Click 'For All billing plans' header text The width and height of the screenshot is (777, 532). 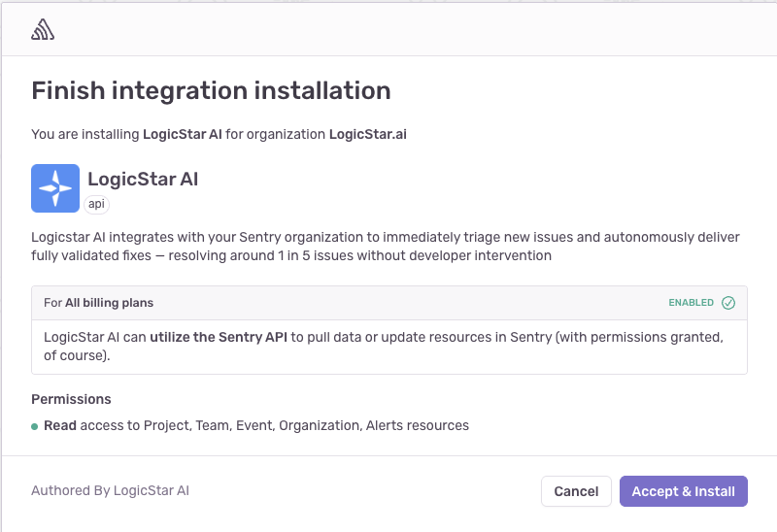[99, 303]
